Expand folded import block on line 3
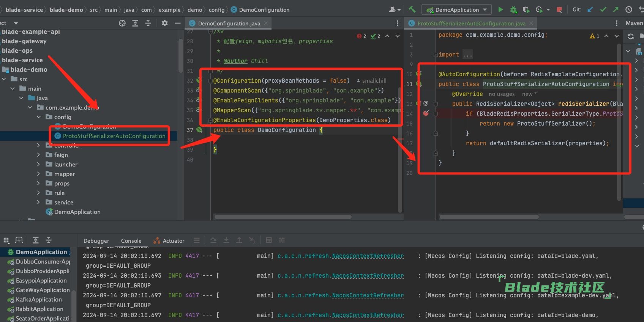This screenshot has width=644, height=322. 436,55
